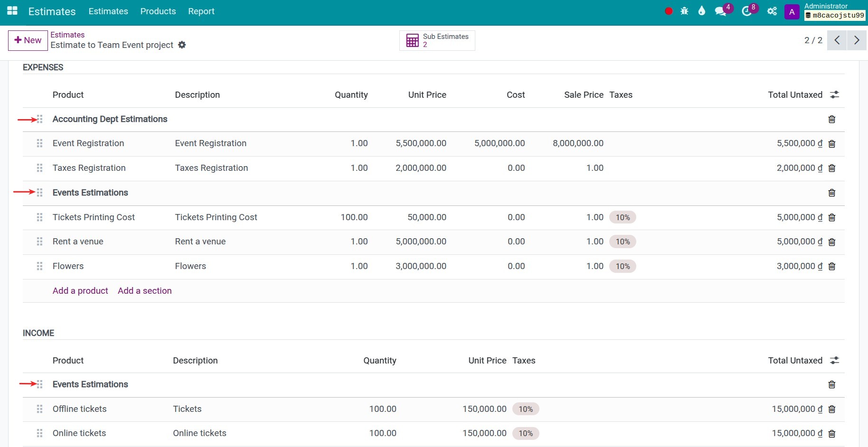Open the activities clock icon with 8 badge
868x447 pixels.
[747, 11]
